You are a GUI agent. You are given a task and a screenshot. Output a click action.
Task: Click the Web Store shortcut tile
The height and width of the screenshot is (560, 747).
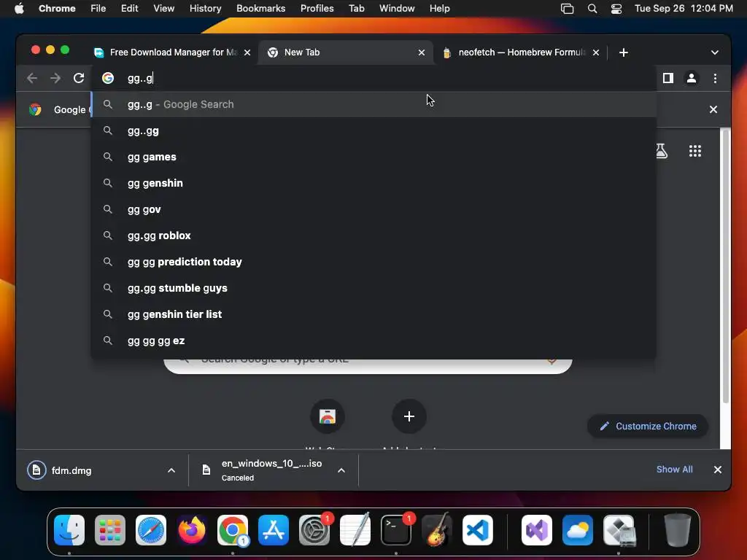click(x=328, y=416)
